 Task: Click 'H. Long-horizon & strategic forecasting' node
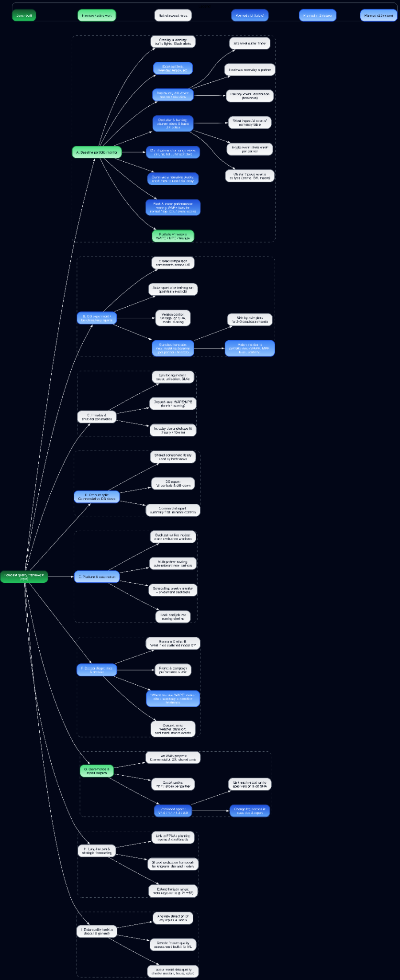(97, 850)
